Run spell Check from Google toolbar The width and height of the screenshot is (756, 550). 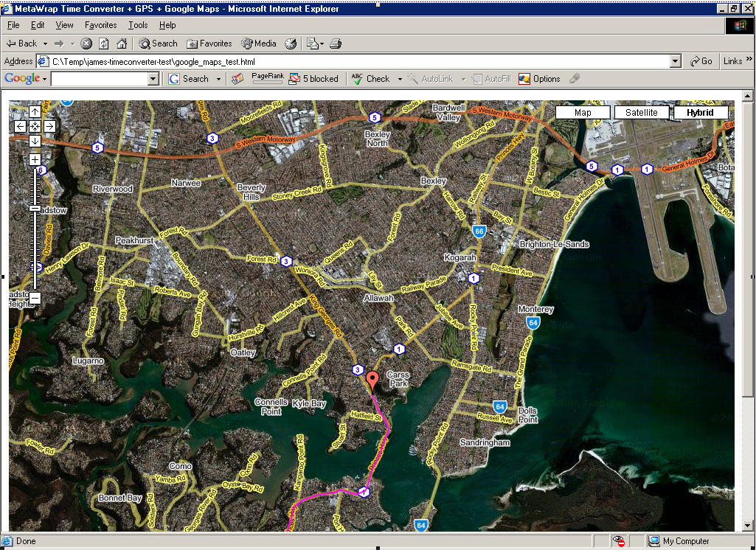[x=371, y=79]
